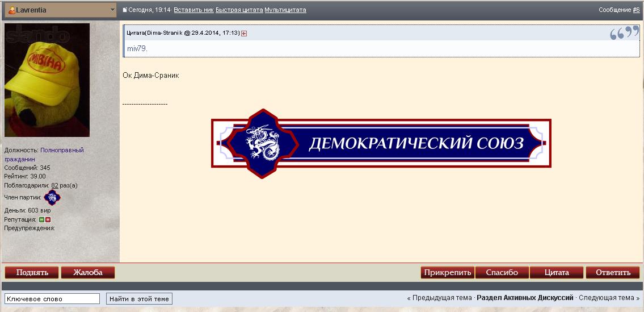Click the party dragon emblem icon

[52, 198]
